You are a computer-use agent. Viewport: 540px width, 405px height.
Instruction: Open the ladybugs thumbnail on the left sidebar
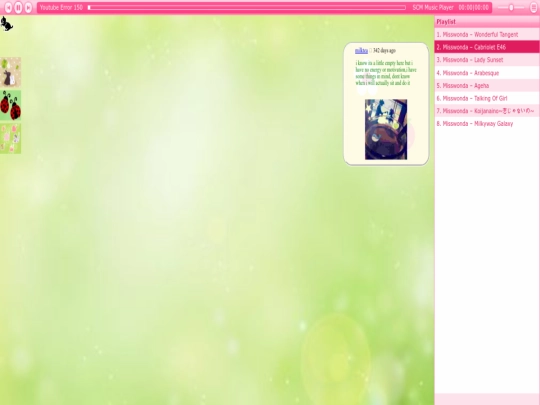pyautogui.click(x=10, y=105)
